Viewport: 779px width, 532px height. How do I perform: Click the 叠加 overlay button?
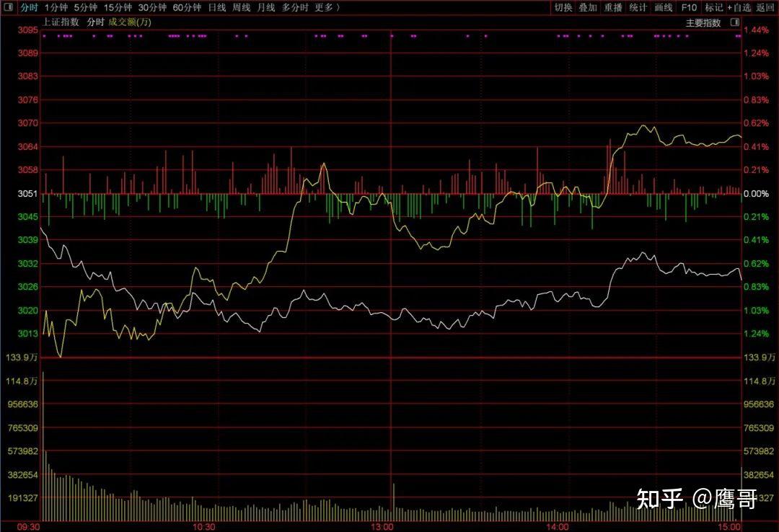[588, 7]
